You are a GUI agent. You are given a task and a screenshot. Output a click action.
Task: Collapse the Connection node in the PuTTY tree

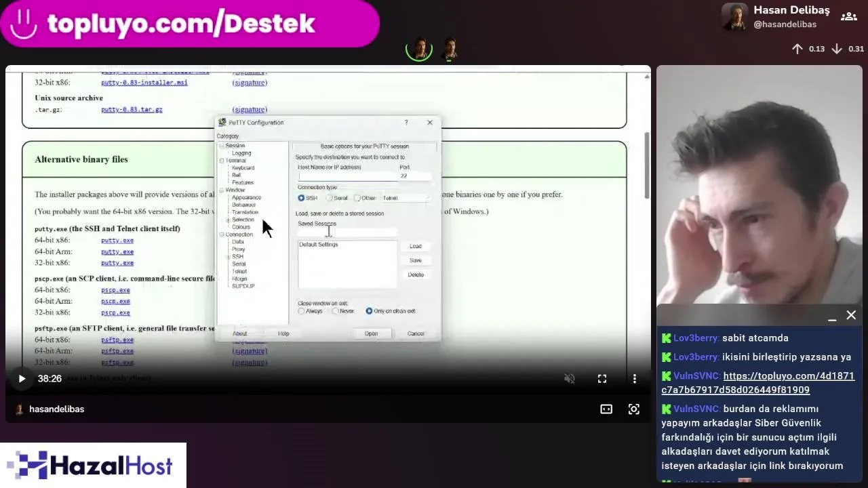point(222,235)
